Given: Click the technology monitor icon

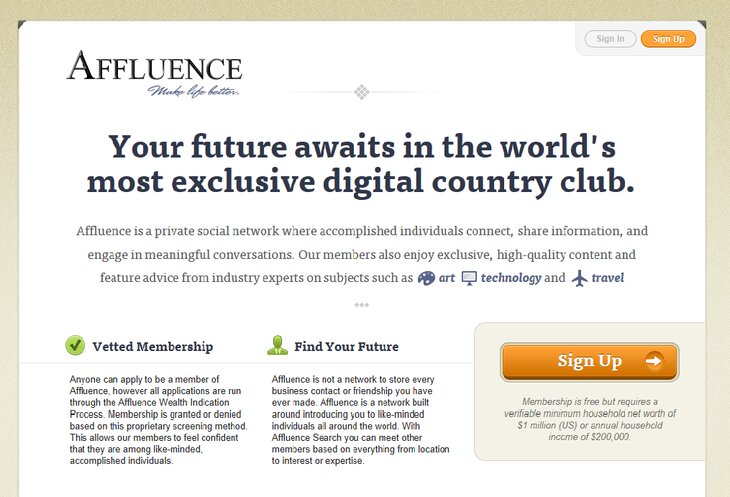Looking at the screenshot, I should (469, 278).
